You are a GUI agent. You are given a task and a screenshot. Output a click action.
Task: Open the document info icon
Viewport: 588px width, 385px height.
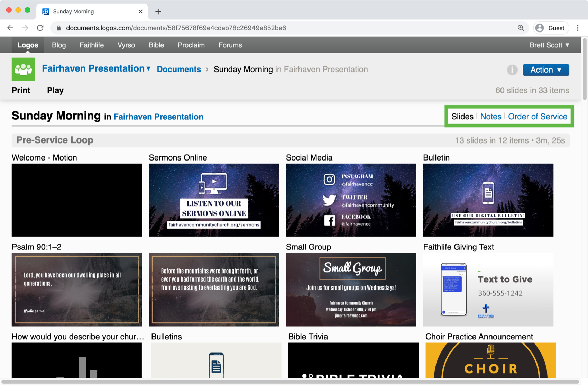(512, 70)
